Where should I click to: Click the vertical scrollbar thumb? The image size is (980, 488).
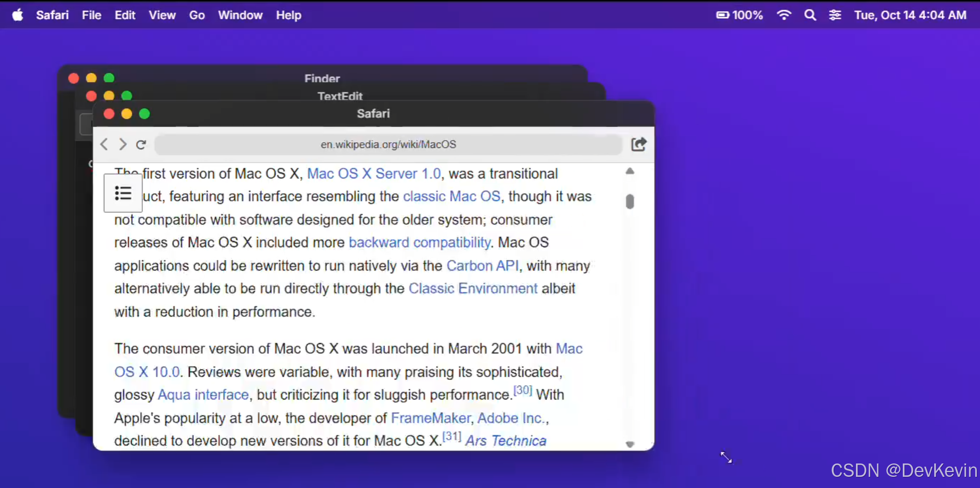coord(630,201)
